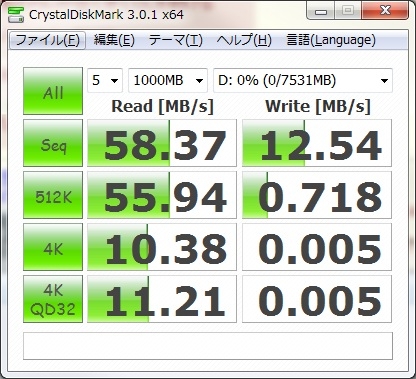The height and width of the screenshot is (379, 416).
Task: Open the テーマ(T) menu
Action: pyautogui.click(x=176, y=41)
